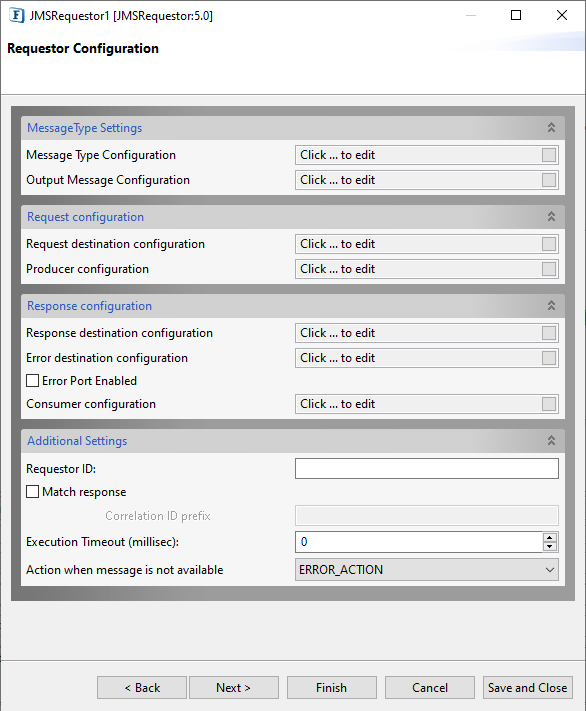Open Output Message Configuration edit button
Image resolution: width=586 pixels, height=711 pixels.
tap(549, 180)
